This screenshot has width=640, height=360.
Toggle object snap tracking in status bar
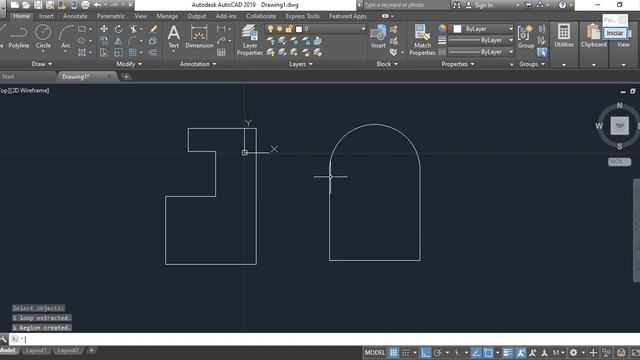tap(476, 353)
